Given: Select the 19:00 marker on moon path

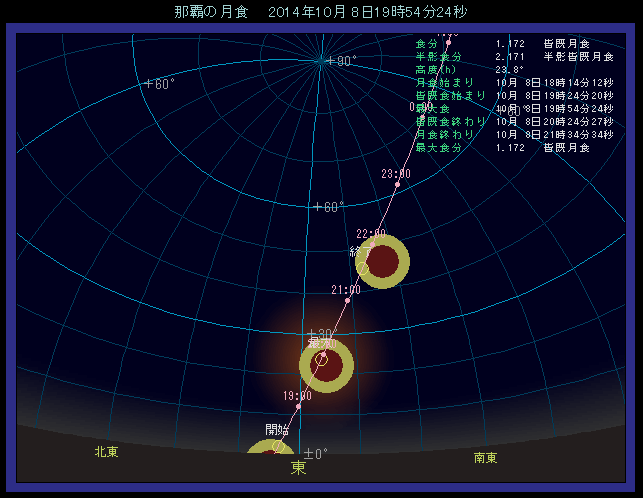Looking at the screenshot, I should [x=298, y=406].
